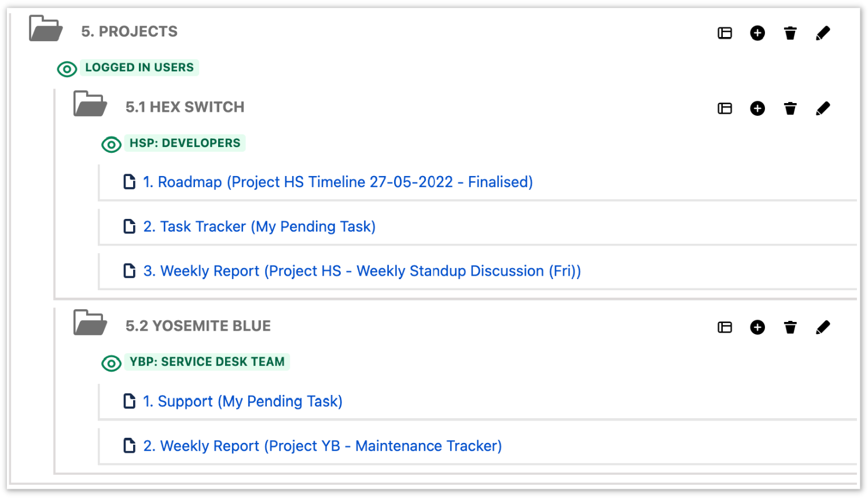Viewport: 868px width, 498px height.
Task: Toggle visibility eye for HSP: Developers
Action: pos(111,144)
